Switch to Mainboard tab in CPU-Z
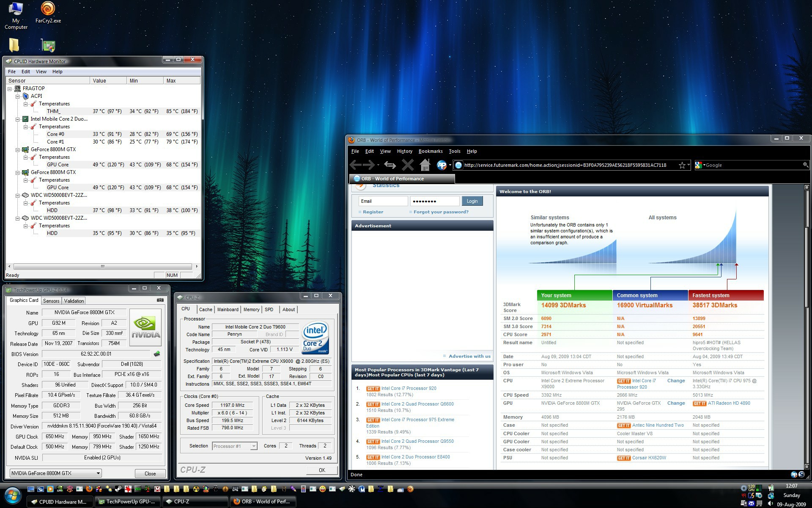 pyautogui.click(x=228, y=309)
